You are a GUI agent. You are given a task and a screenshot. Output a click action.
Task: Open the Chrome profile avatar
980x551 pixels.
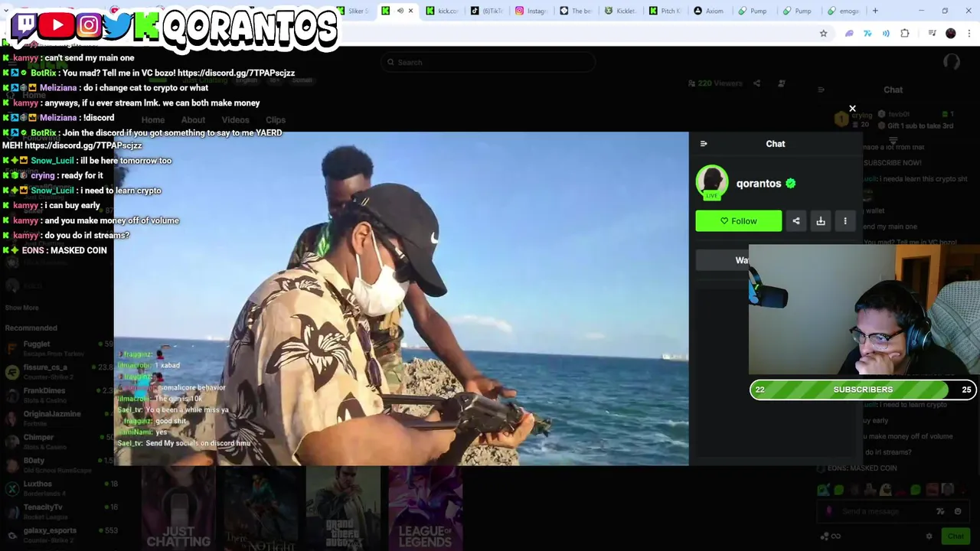[951, 34]
